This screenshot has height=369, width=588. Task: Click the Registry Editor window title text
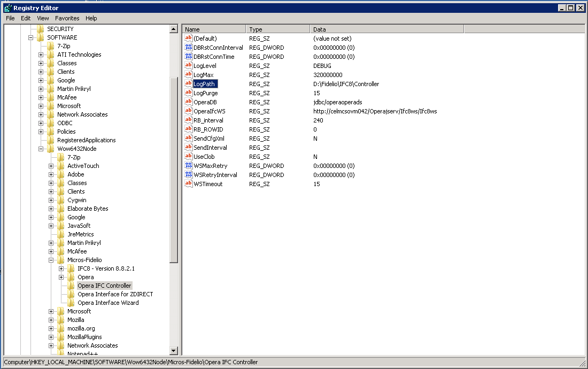pyautogui.click(x=36, y=8)
